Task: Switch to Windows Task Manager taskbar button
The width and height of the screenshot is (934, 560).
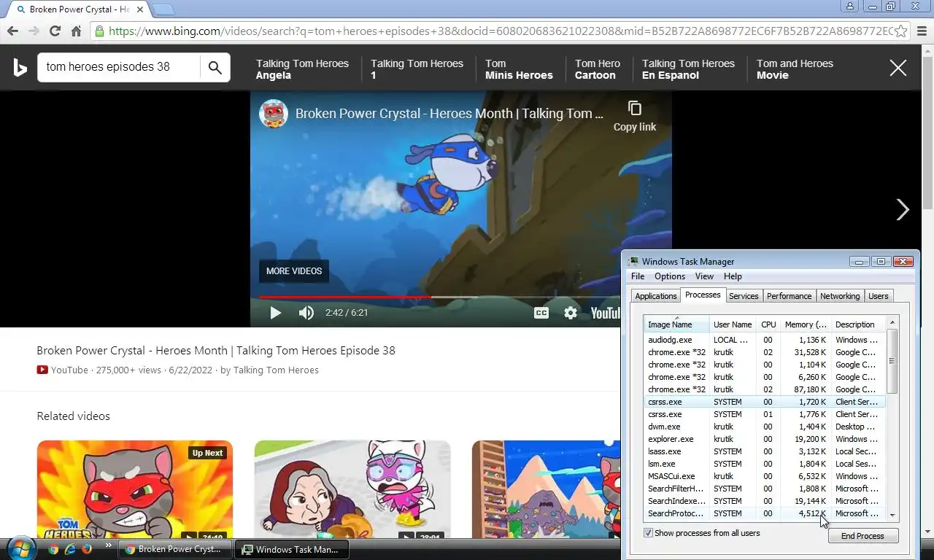Action: [292, 549]
